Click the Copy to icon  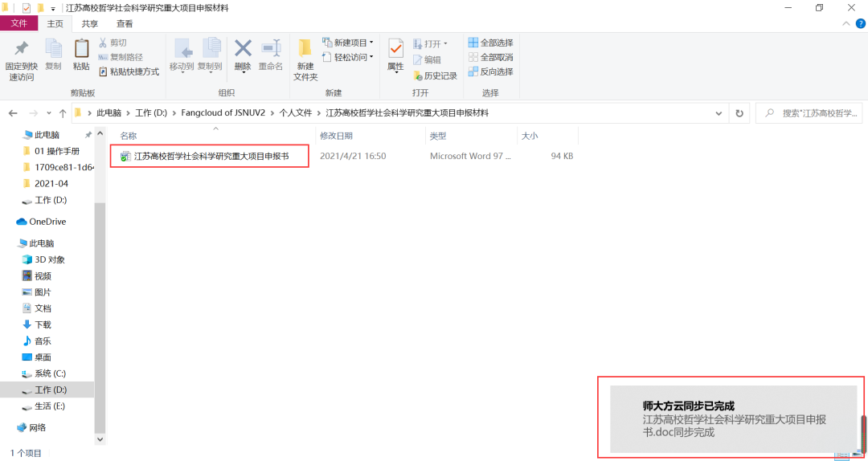[211, 49]
